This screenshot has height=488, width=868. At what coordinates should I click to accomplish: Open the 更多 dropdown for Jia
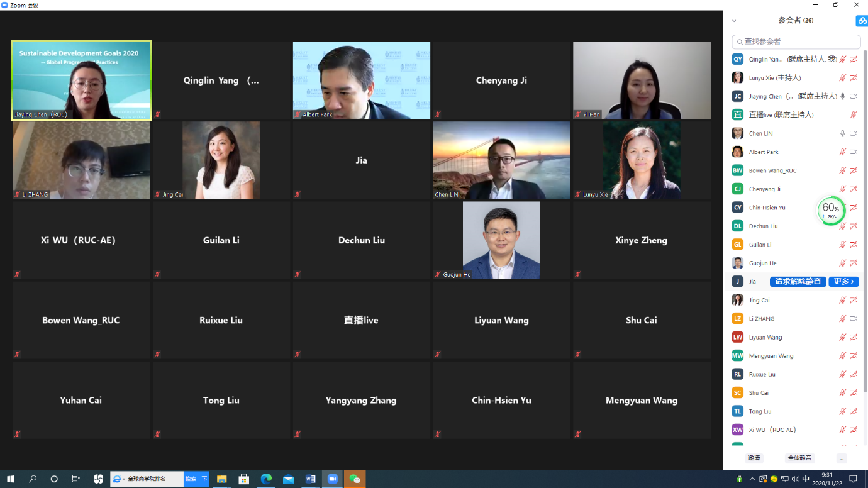[x=843, y=282]
